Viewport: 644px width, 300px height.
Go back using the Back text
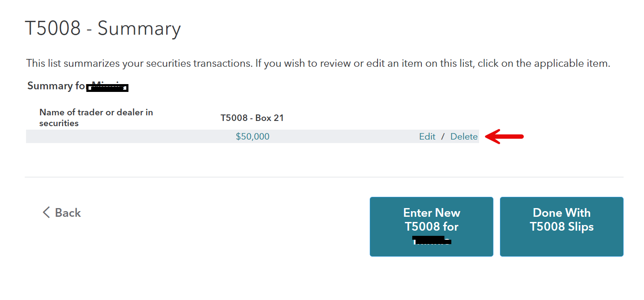68,213
